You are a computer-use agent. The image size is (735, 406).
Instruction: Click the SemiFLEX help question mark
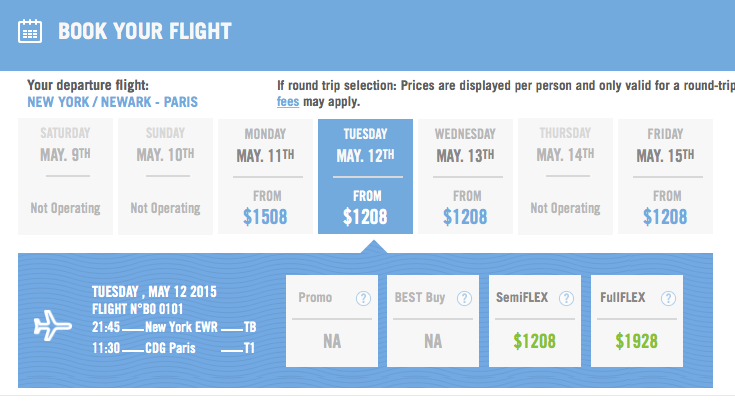(x=566, y=298)
